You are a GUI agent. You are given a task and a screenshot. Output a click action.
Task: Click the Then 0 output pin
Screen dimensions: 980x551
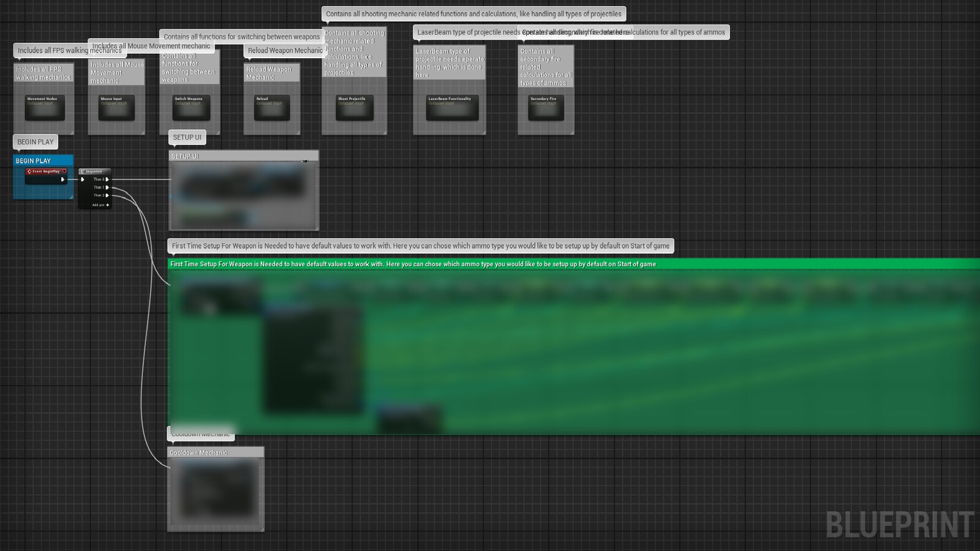point(107,179)
